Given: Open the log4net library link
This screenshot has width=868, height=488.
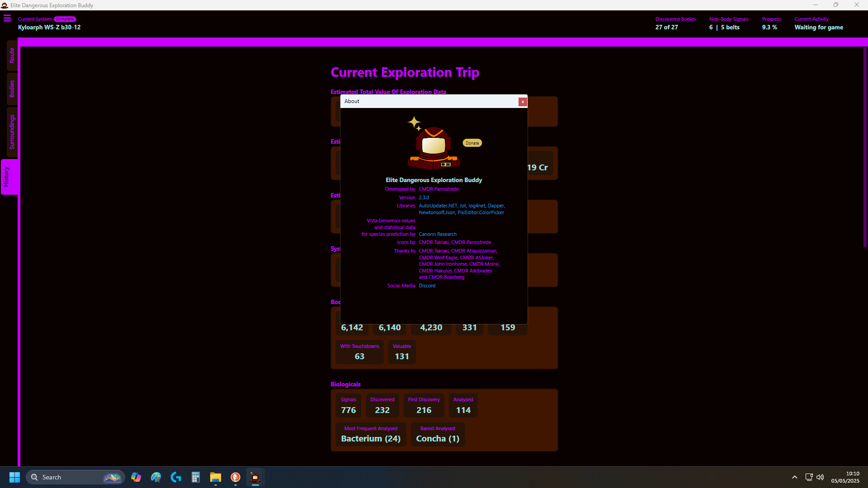Looking at the screenshot, I should tap(476, 206).
